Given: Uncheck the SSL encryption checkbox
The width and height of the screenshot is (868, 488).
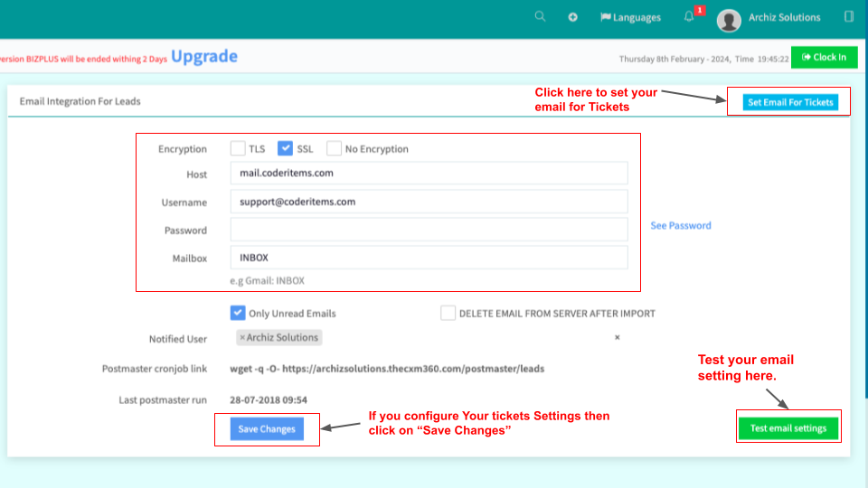Looking at the screenshot, I should coord(286,149).
